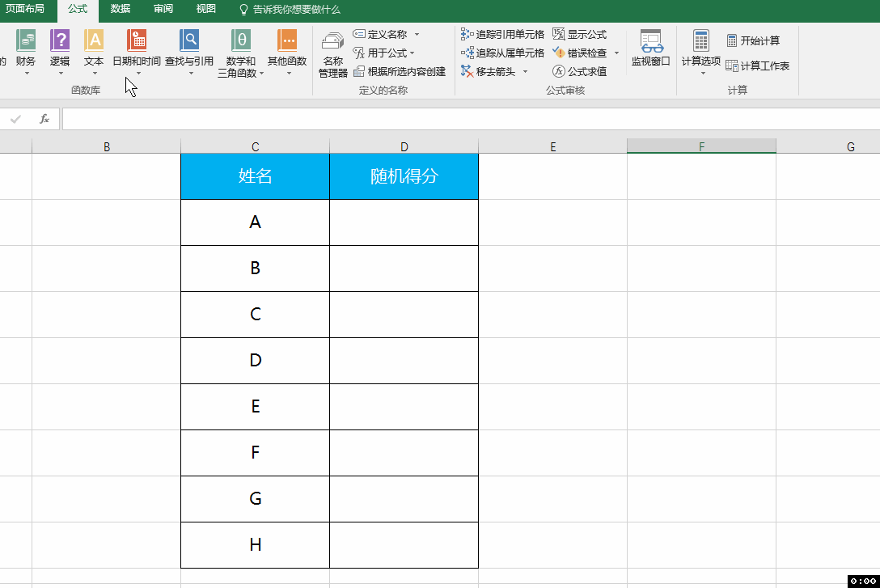
Task: Select column D header
Action: point(404,146)
